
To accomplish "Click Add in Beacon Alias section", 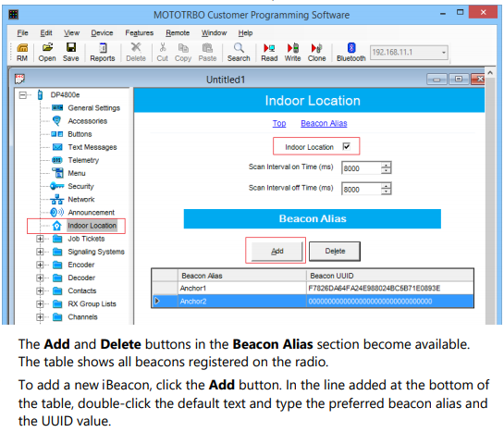I will [277, 251].
